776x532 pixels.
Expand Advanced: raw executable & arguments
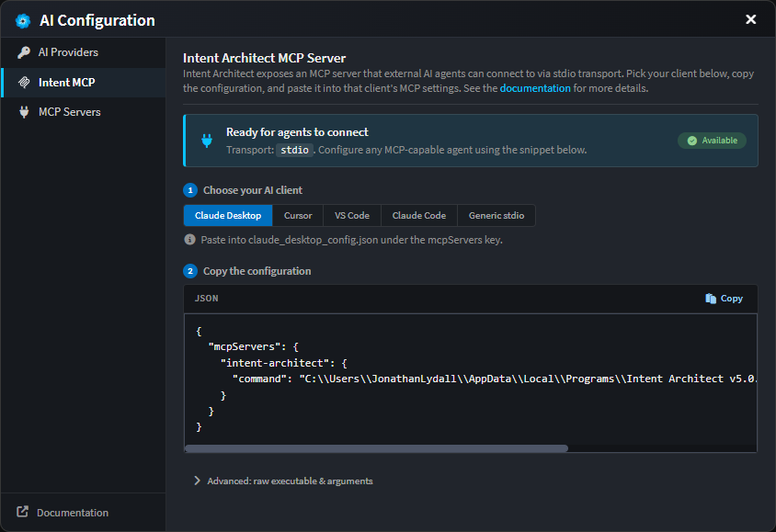pyautogui.click(x=283, y=481)
